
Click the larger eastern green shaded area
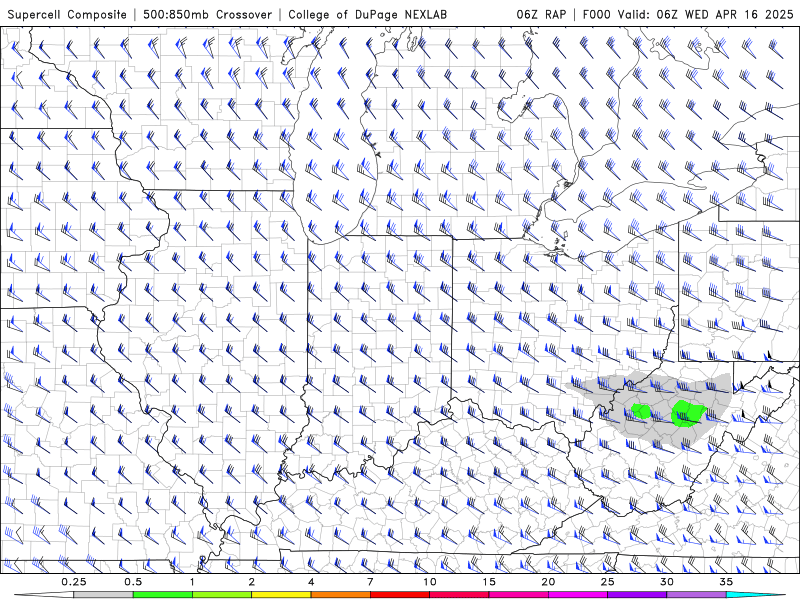pos(688,413)
